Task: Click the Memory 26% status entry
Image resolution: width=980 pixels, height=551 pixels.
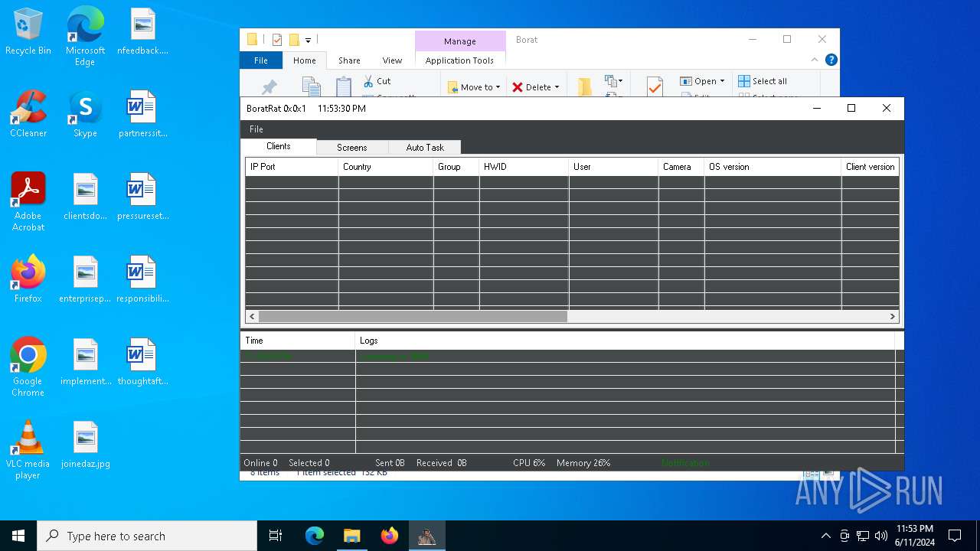Action: click(583, 463)
